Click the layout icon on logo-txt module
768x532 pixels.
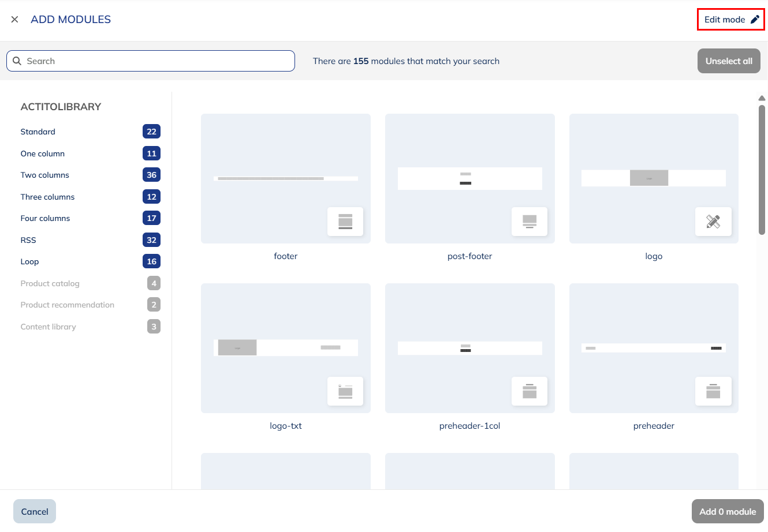345,391
